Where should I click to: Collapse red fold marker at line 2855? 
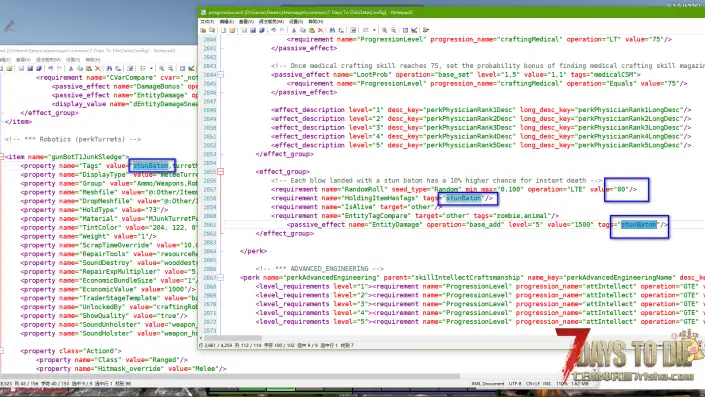point(221,172)
